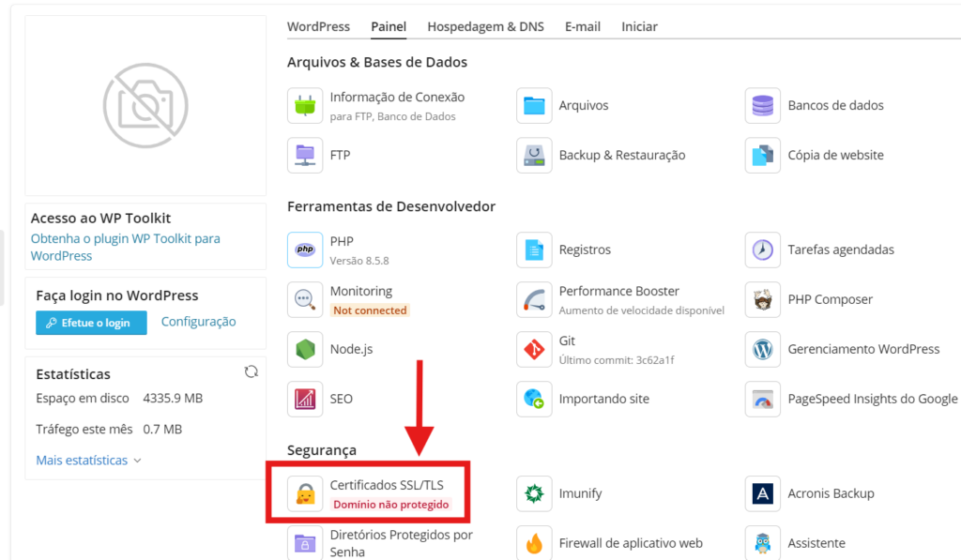This screenshot has width=961, height=560.
Task: Open the Tarefas agendadas clock icon
Action: click(762, 250)
